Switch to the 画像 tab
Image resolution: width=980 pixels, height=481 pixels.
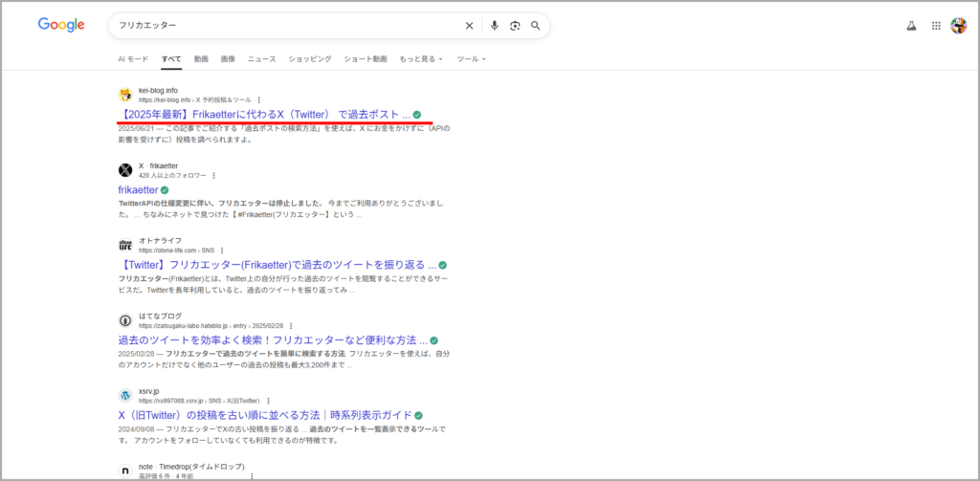(228, 59)
